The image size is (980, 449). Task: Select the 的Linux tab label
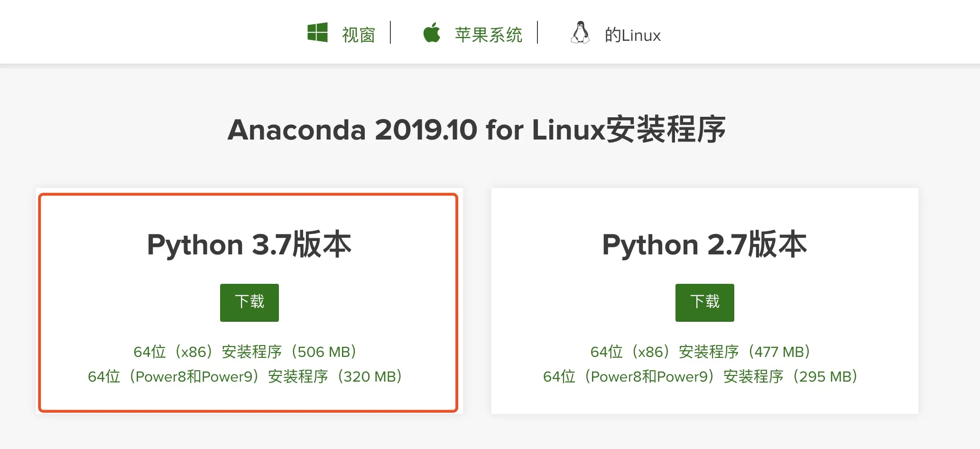[632, 35]
